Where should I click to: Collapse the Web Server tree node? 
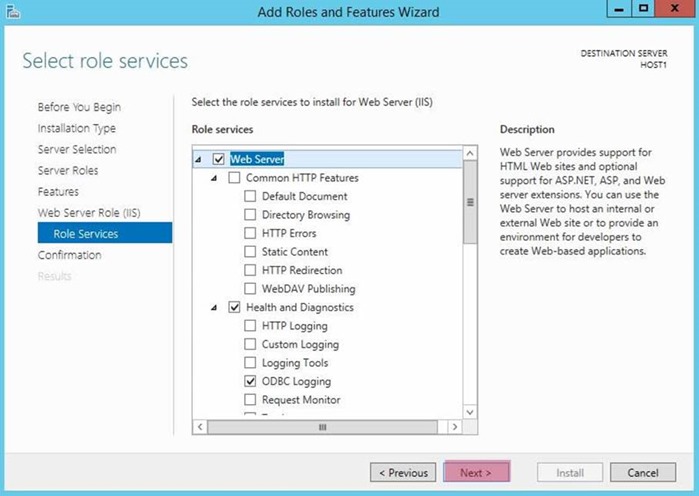point(198,159)
